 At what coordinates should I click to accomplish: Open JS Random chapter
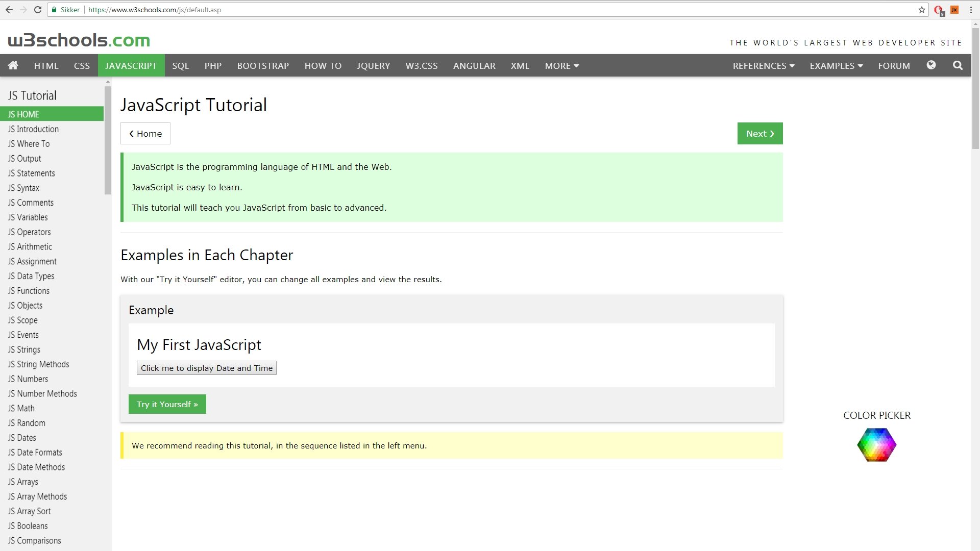(x=52, y=423)
